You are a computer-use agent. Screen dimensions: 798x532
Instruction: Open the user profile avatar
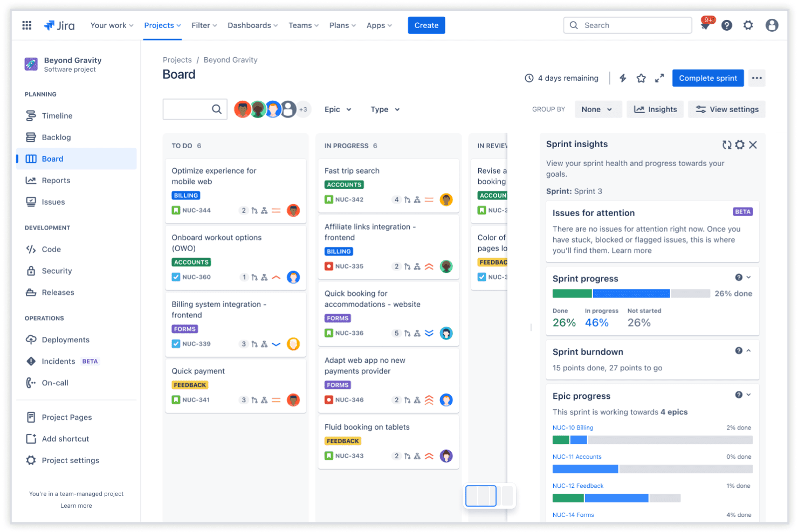[772, 25]
